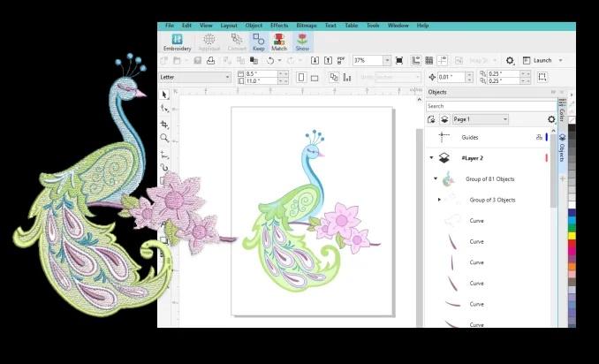Open Objects panel settings gear
599x364 pixels.
coord(551,119)
